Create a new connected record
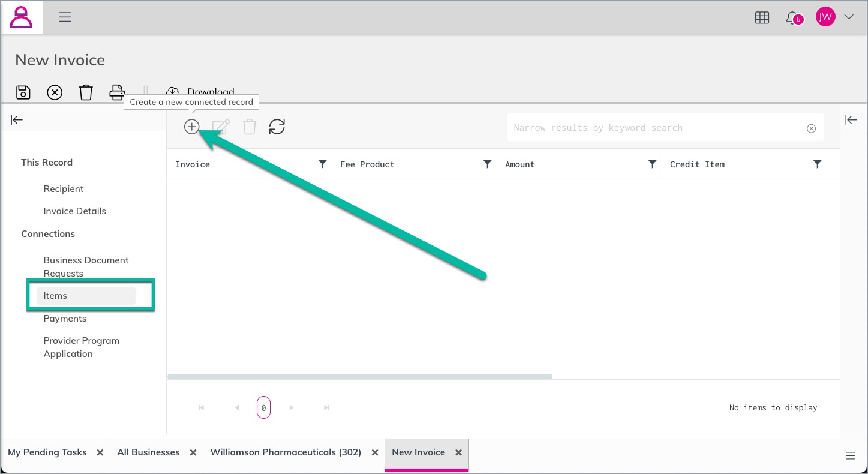 click(191, 127)
